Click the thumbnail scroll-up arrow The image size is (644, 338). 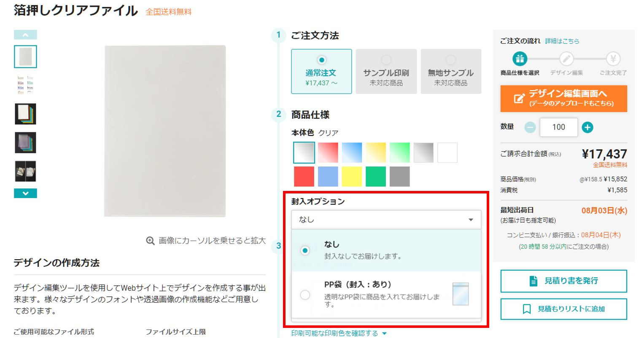[25, 35]
